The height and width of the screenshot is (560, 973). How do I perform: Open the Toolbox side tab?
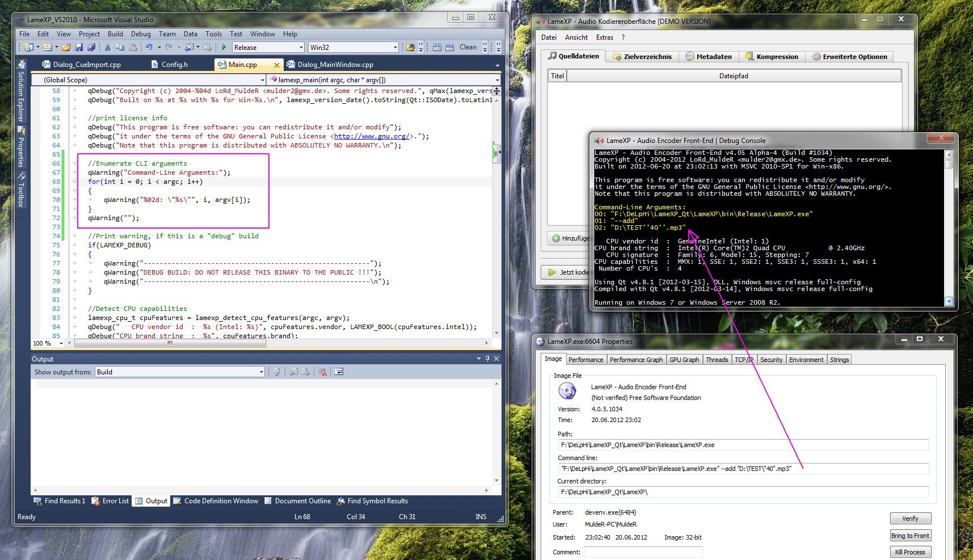pos(21,190)
